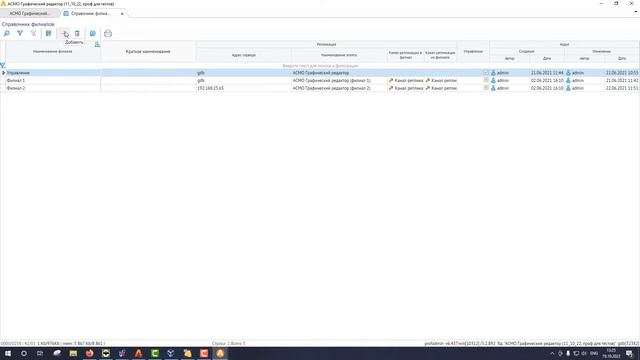Sort by Адрес сервера column header
Screen dimensions: 640x360
point(244,55)
